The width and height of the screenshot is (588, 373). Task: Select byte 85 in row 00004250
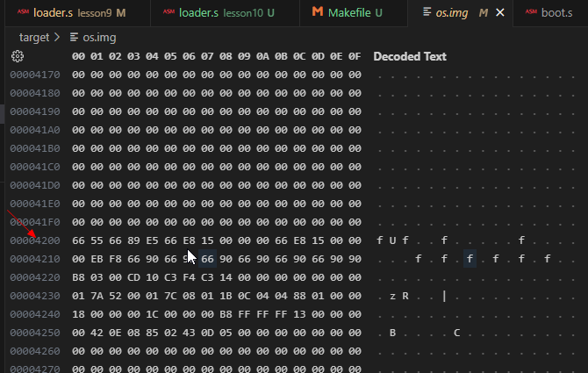152,333
